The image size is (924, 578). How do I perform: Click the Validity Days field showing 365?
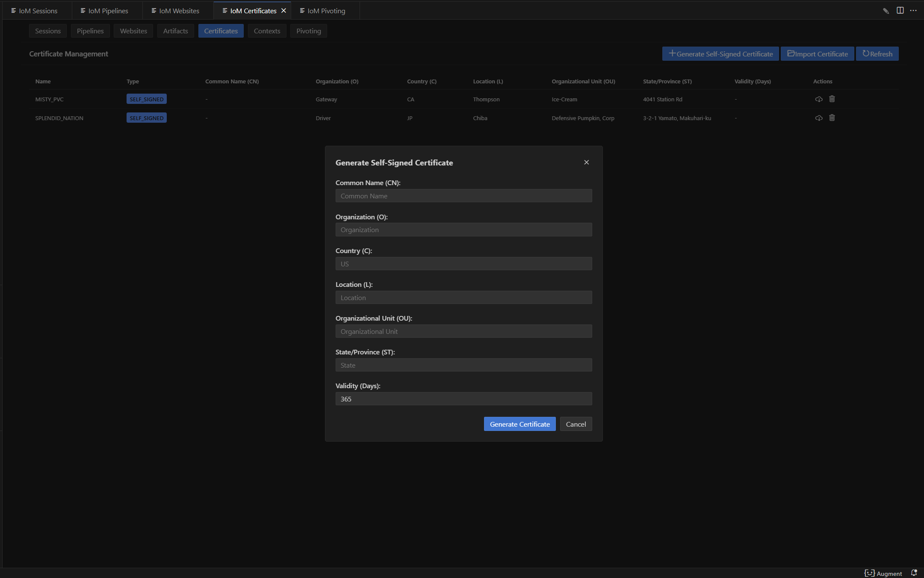pyautogui.click(x=463, y=399)
